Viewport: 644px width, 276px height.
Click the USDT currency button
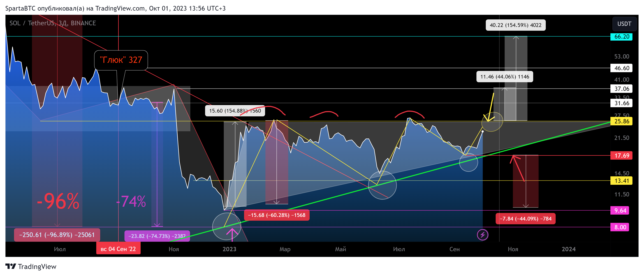[x=624, y=24]
